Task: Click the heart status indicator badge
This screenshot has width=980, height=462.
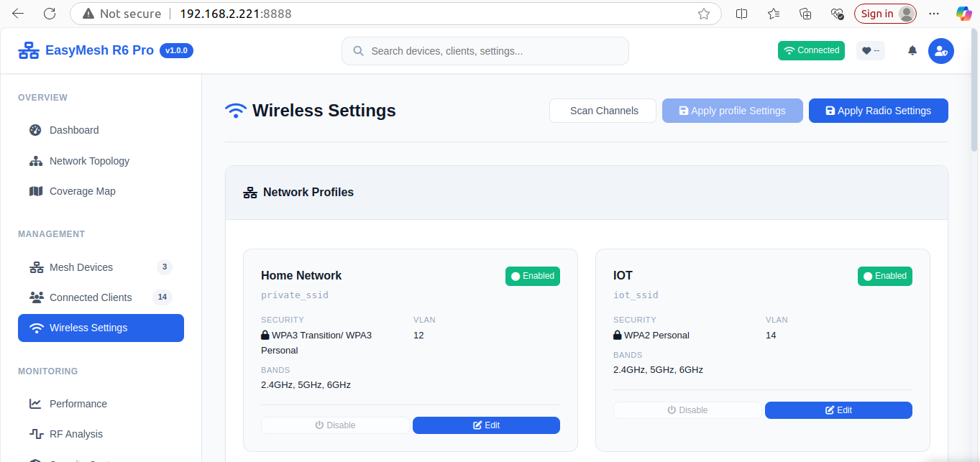Action: click(871, 50)
